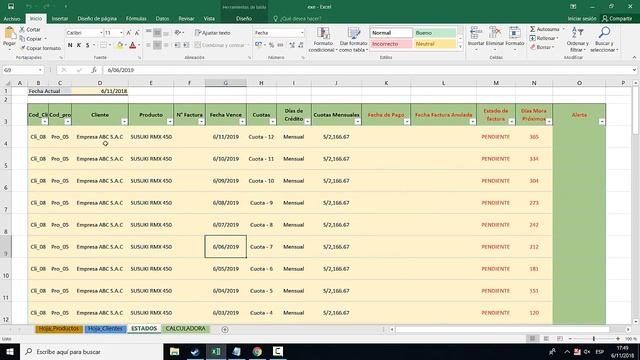The height and width of the screenshot is (360, 640).
Task: Add new sheet with plus icon
Action: pyautogui.click(x=225, y=329)
